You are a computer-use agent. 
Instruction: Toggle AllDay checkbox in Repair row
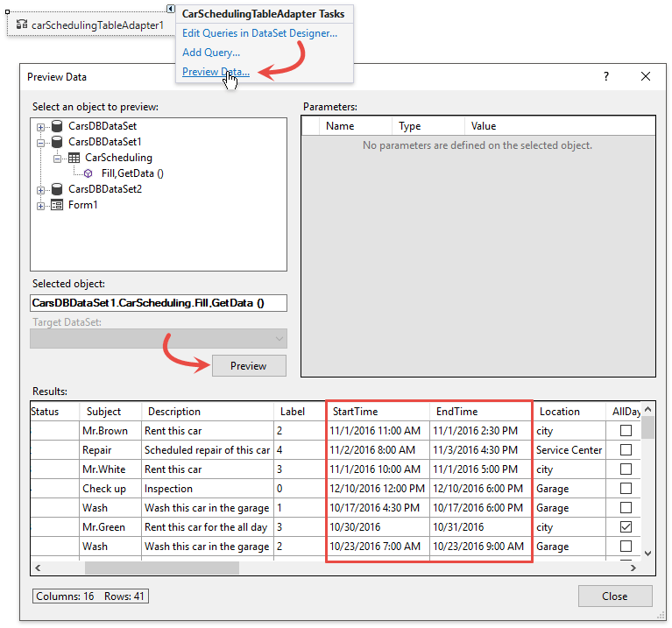pyautogui.click(x=626, y=450)
